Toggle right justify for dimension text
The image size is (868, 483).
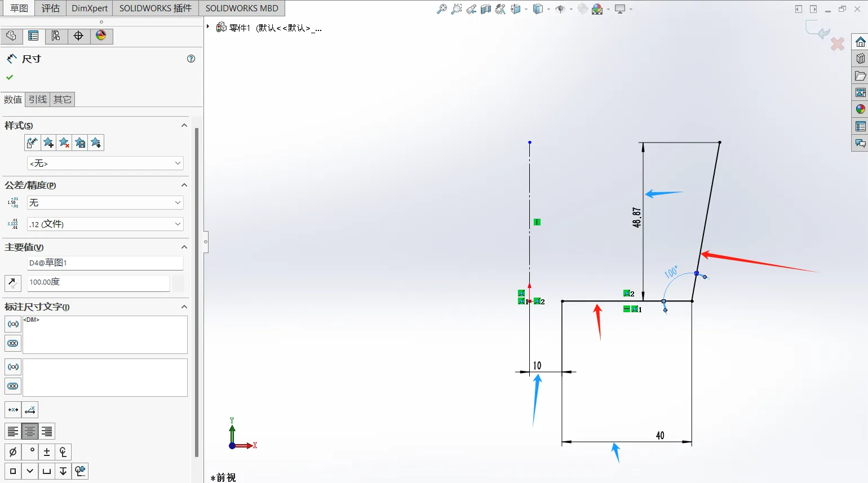pyautogui.click(x=47, y=431)
